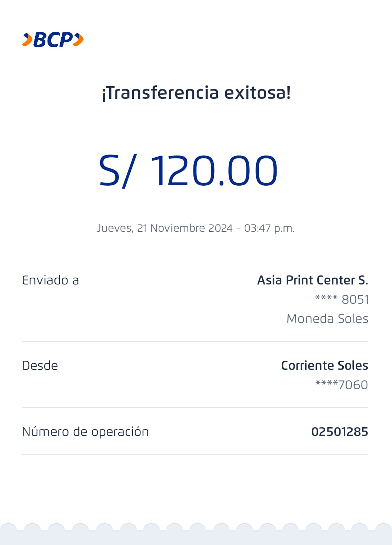Viewport: 392px width, 545px height.
Task: Click the "Número de operación" label
Action: click(x=85, y=432)
